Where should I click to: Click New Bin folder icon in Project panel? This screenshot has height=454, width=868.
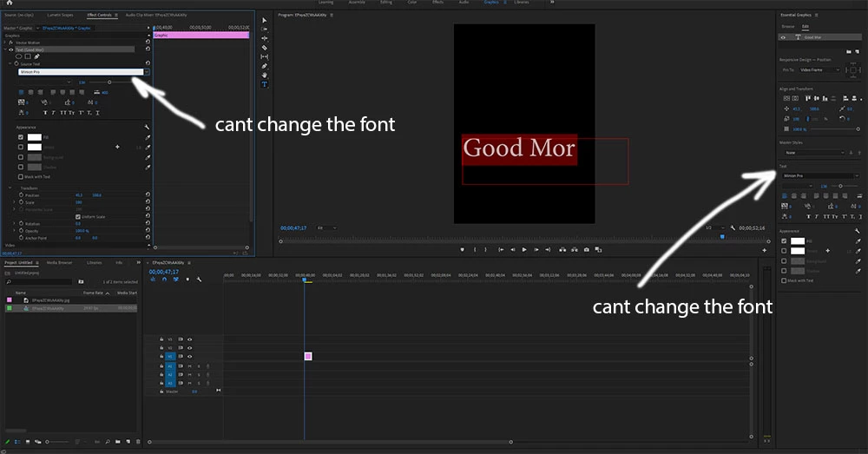tap(117, 442)
